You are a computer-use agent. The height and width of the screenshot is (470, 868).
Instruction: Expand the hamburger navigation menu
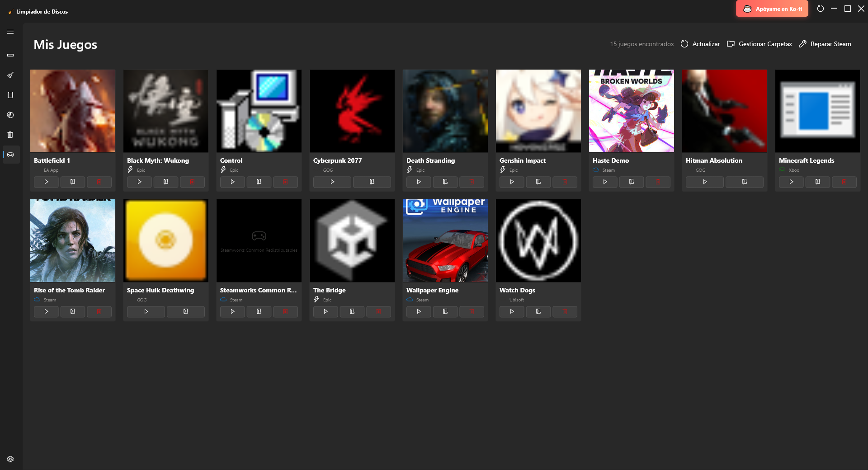pyautogui.click(x=10, y=32)
